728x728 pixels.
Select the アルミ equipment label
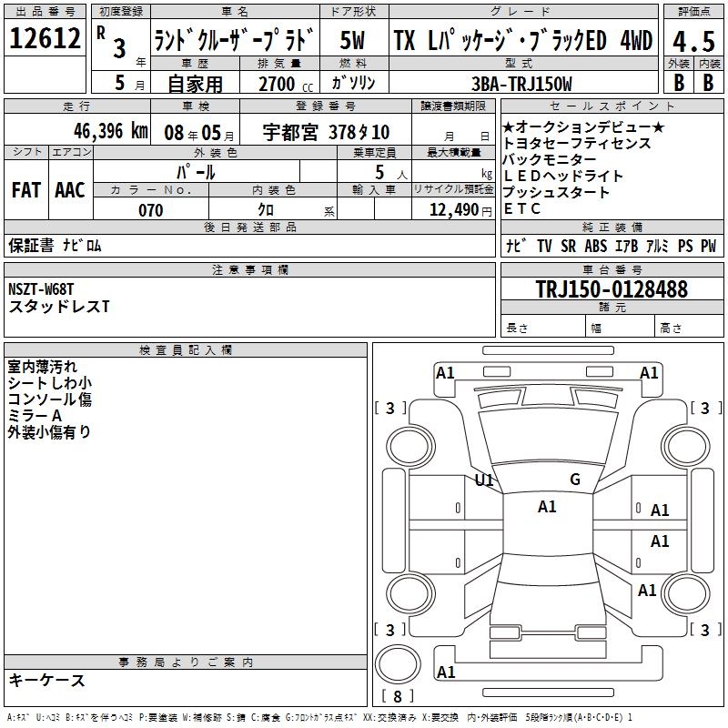[657, 246]
